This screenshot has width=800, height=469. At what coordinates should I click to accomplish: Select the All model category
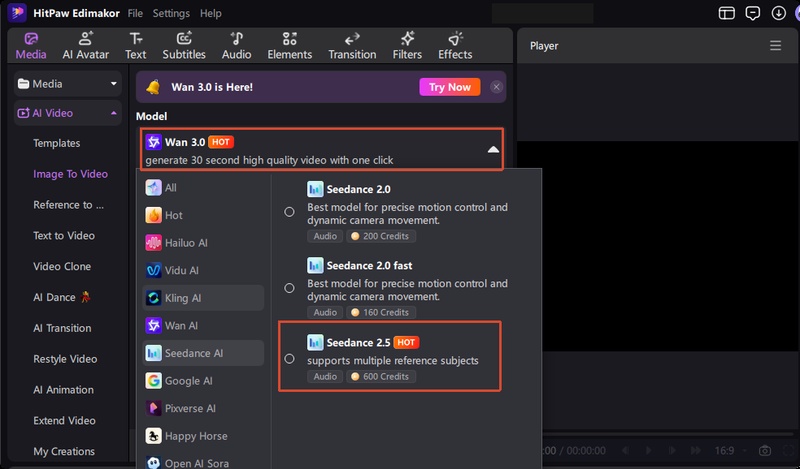click(x=203, y=188)
